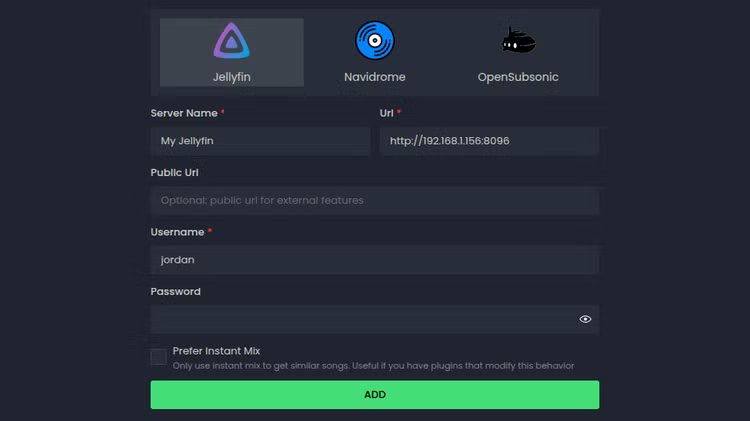Select the Navidrome server type

tap(375, 53)
